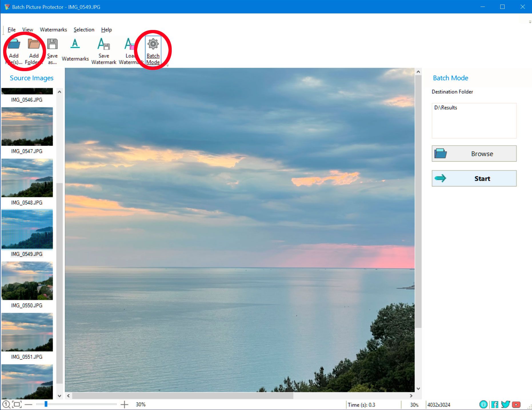
Task: Click the Time (s): 0.3 status entry
Action: (x=361, y=405)
